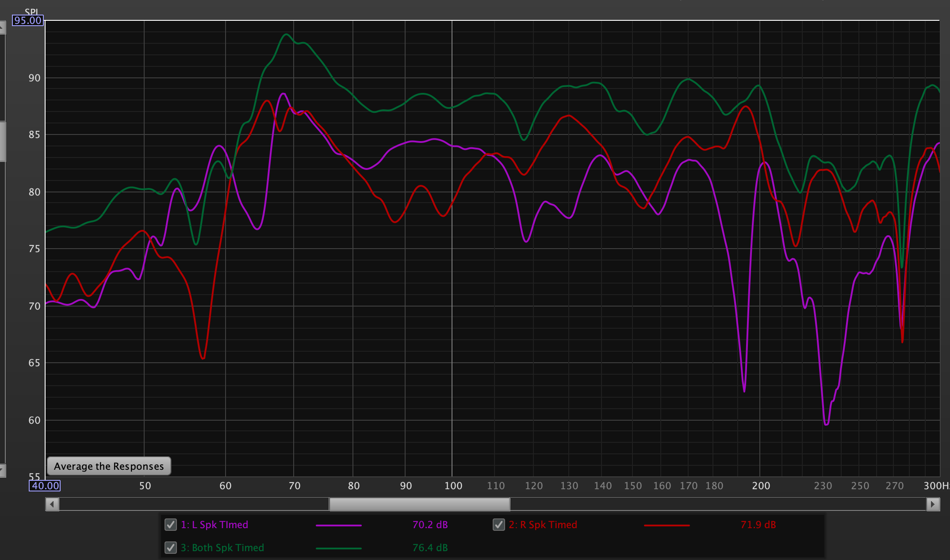The height and width of the screenshot is (560, 950).
Task: Uncheck the R Spk Timed trace checkbox
Action: pos(499,525)
